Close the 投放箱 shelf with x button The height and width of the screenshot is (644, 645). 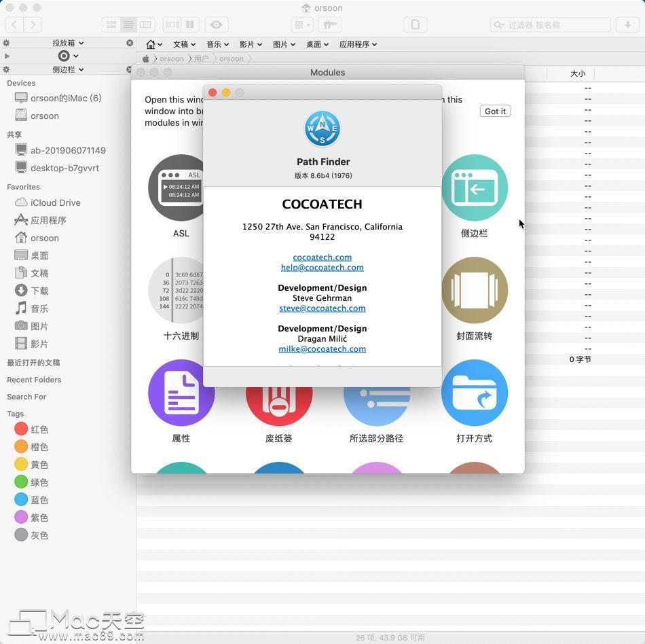130,43
